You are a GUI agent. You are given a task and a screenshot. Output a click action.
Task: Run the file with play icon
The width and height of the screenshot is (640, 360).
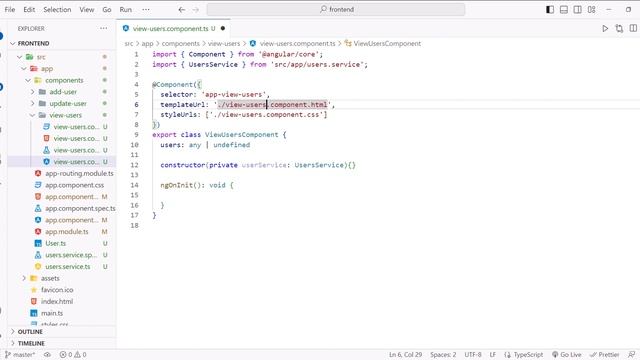click(x=605, y=28)
